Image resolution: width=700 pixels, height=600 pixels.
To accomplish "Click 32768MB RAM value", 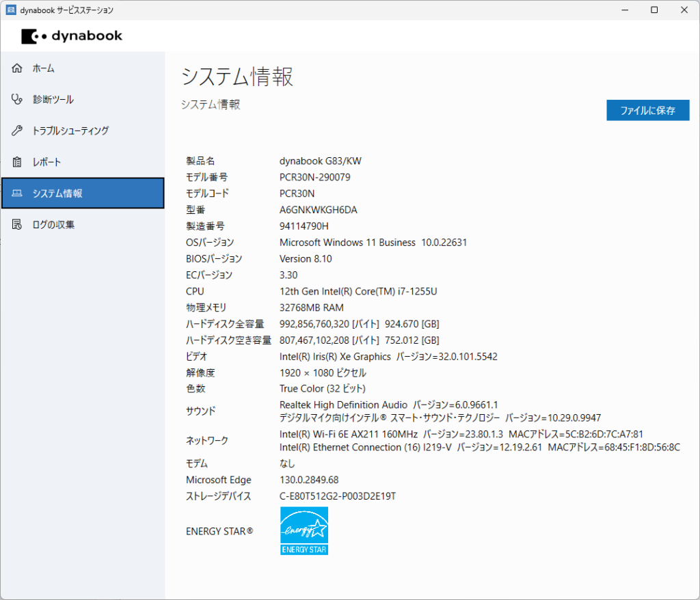I will pyautogui.click(x=312, y=308).
